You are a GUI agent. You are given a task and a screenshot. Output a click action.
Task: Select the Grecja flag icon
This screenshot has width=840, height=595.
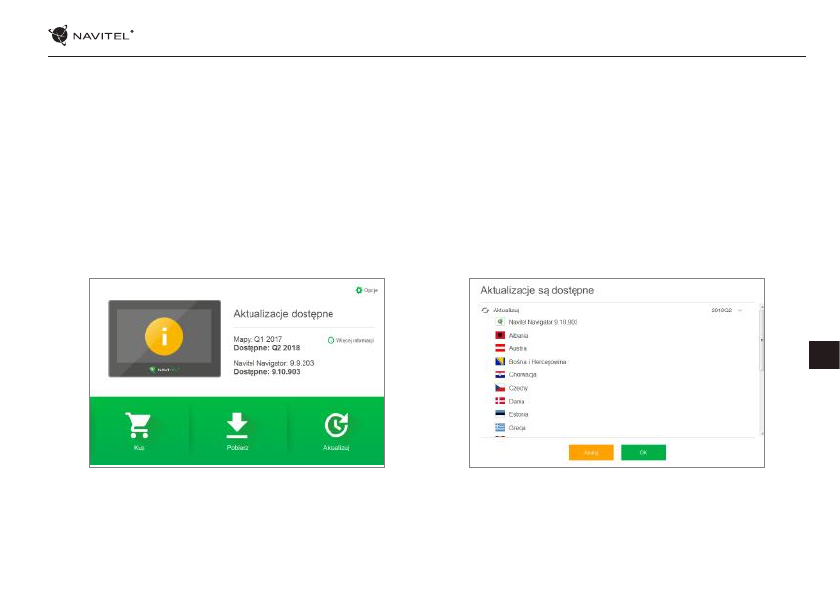tap(500, 427)
